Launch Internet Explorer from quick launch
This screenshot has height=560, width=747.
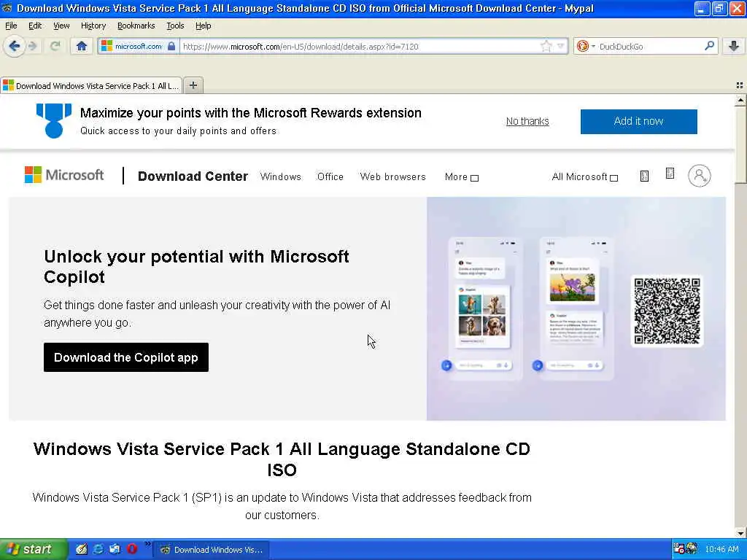pos(98,549)
